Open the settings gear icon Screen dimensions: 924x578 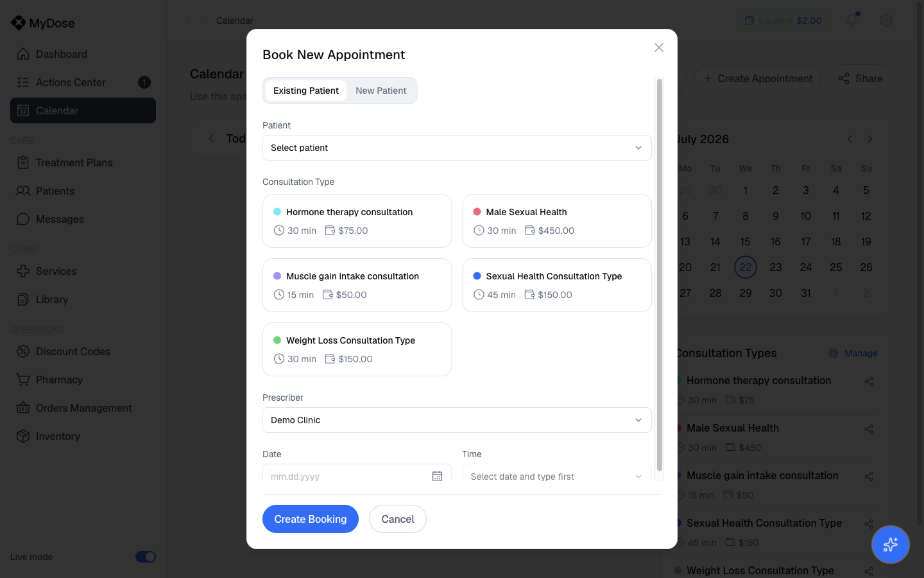(x=886, y=20)
